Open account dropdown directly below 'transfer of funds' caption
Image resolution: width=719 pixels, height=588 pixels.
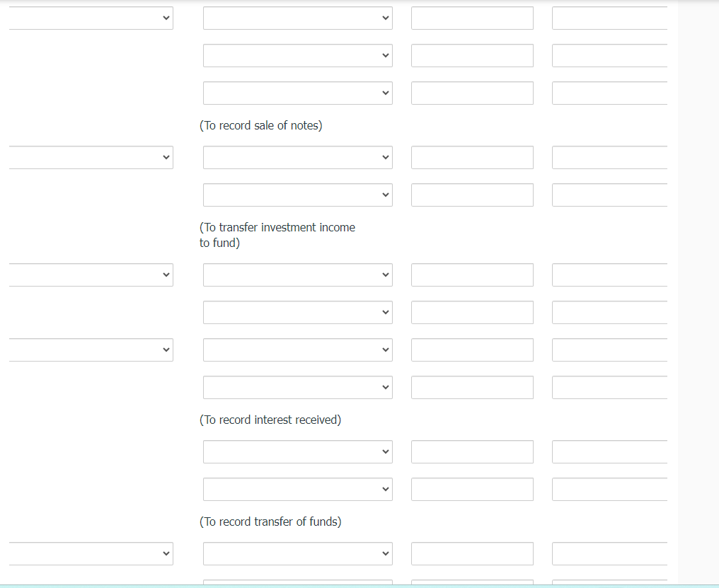(298, 553)
